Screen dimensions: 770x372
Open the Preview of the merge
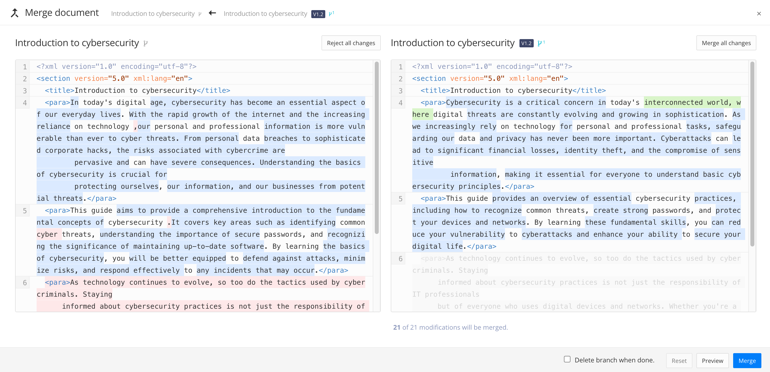[712, 361]
